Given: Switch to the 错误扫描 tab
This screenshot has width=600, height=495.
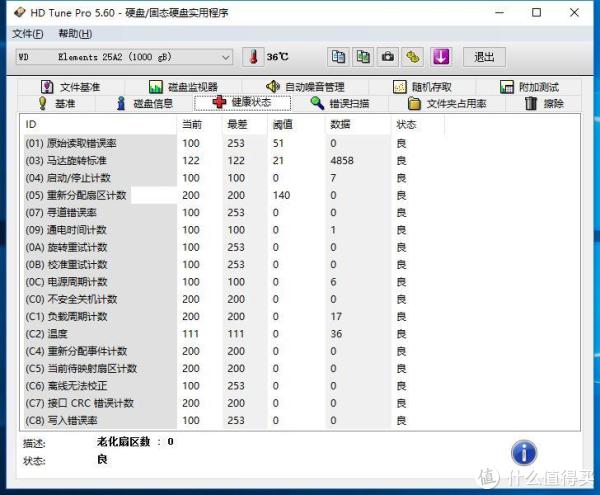Looking at the screenshot, I should click(x=339, y=103).
